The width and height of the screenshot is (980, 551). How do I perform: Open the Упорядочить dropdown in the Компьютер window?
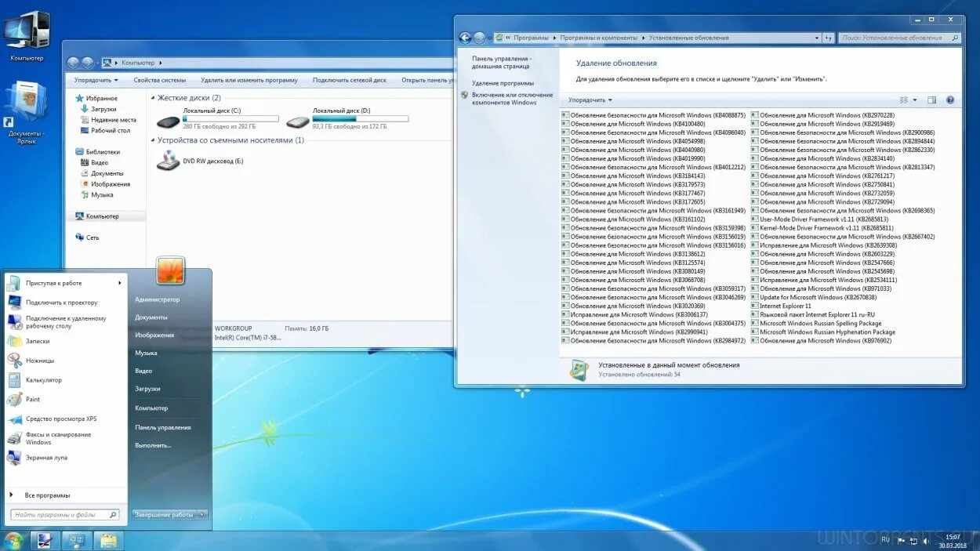[x=96, y=80]
